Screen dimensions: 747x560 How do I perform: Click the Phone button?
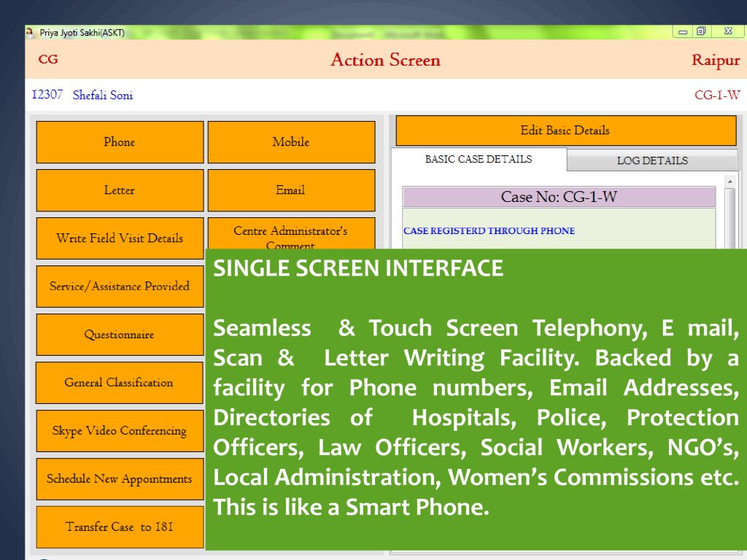tap(120, 142)
